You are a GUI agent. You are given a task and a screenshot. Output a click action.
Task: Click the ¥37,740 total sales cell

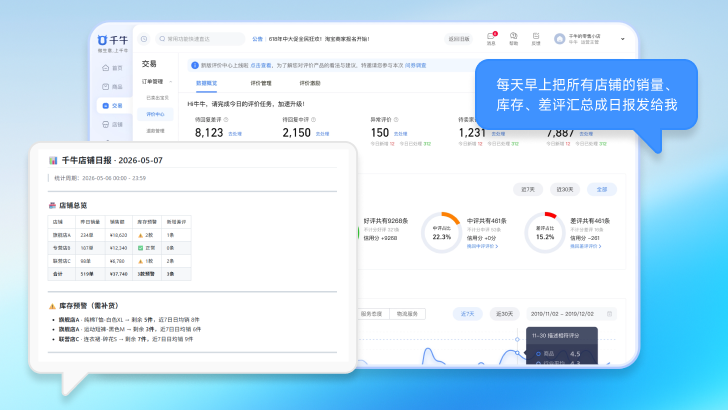click(119, 274)
